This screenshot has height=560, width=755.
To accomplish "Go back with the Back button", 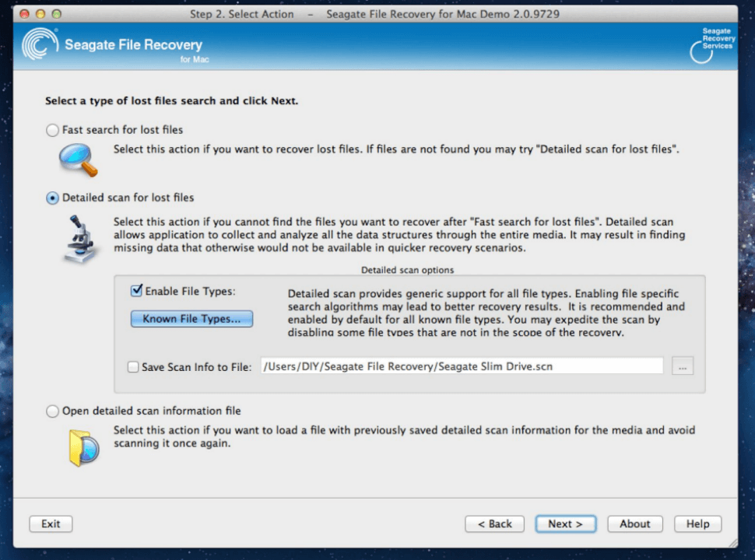I will coord(495,524).
